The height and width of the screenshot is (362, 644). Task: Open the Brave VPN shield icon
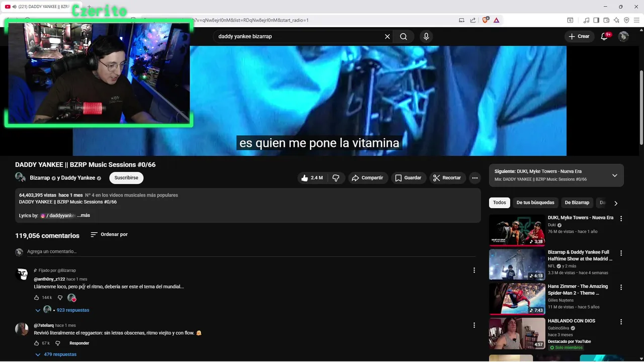click(x=626, y=20)
